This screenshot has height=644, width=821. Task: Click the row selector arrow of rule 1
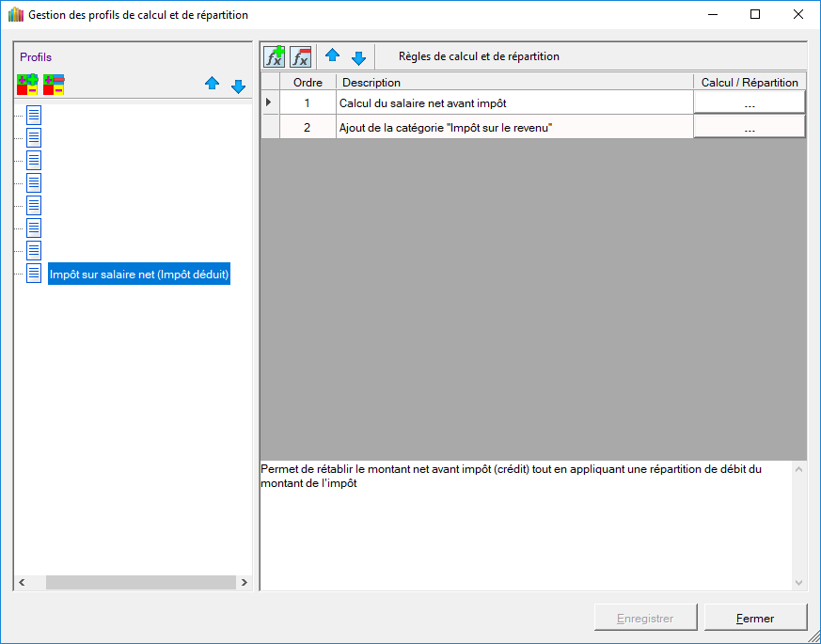[270, 103]
